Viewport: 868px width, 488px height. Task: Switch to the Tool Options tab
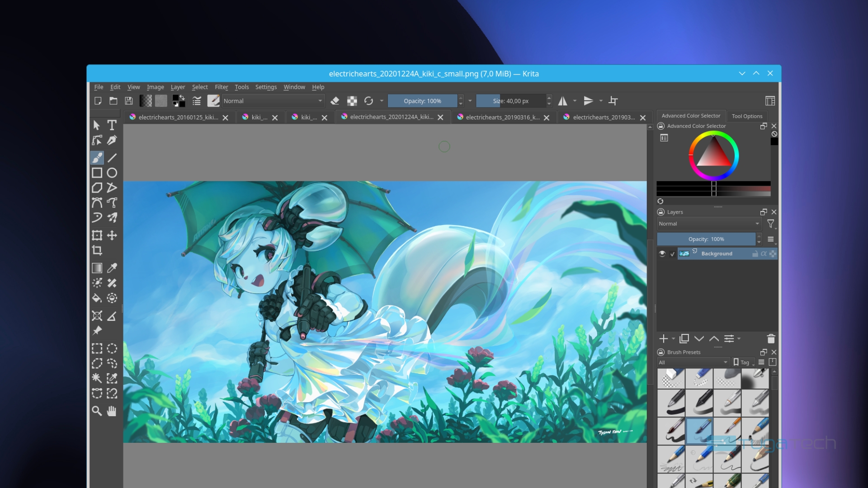pos(747,116)
